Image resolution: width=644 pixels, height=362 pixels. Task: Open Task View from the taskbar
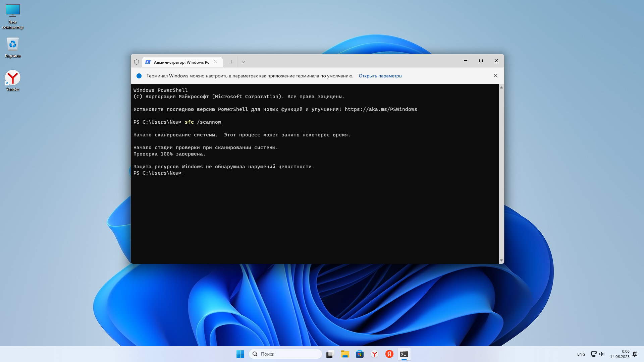(x=330, y=354)
